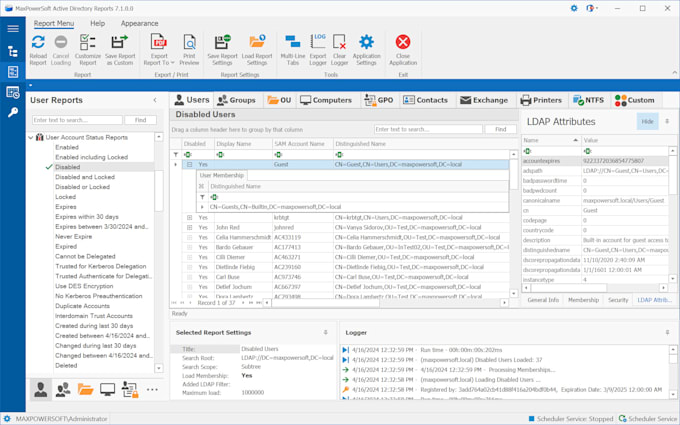This screenshot has height=425, width=680.
Task: Switch to the NTFS tab
Action: [588, 100]
